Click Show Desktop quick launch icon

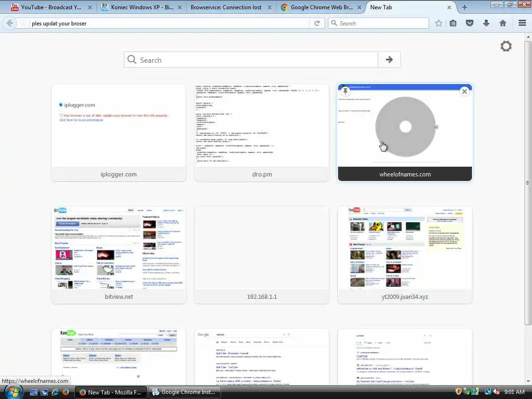tap(34, 392)
